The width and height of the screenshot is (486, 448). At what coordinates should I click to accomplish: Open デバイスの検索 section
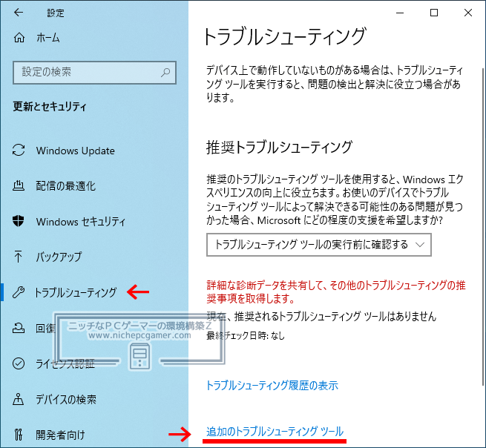click(66, 399)
